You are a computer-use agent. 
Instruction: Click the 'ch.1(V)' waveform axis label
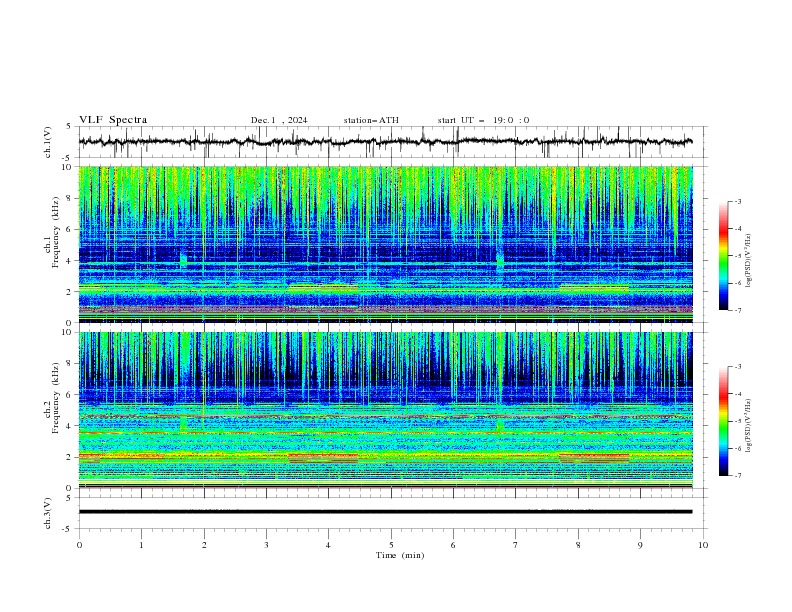click(x=48, y=142)
